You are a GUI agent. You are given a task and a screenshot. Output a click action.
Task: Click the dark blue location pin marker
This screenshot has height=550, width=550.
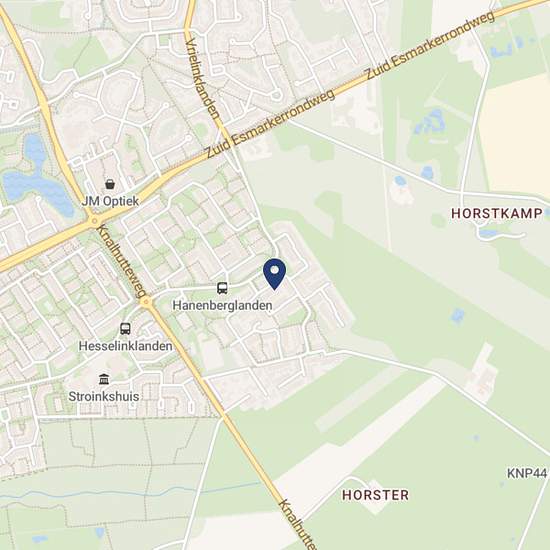(x=275, y=274)
